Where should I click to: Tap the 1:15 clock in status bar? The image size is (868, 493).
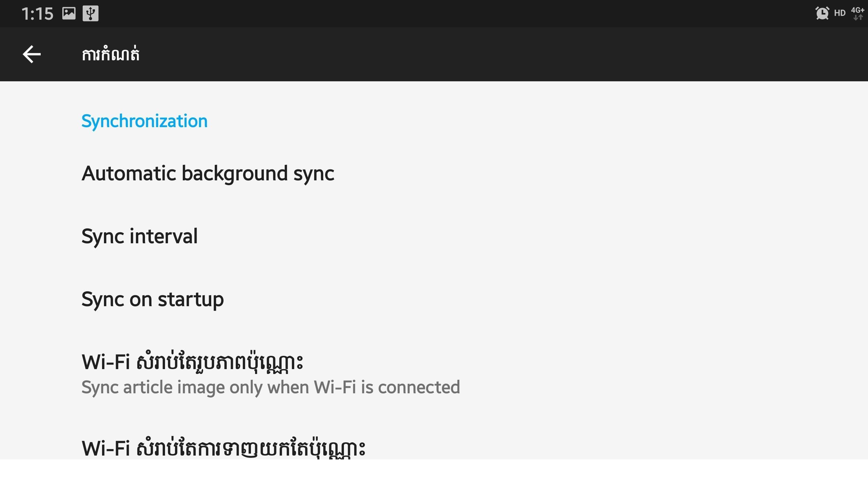pyautogui.click(x=37, y=14)
